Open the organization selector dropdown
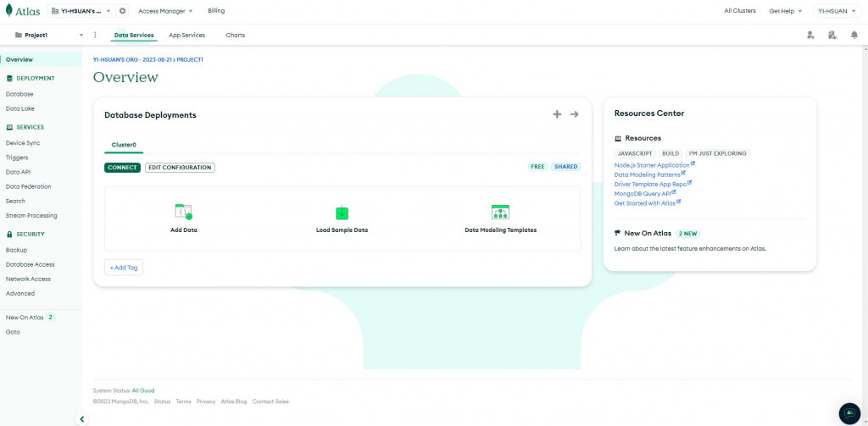 (x=81, y=11)
